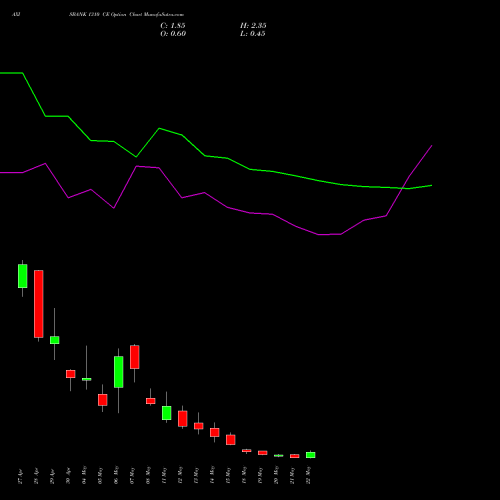Click the red candle for 07 May
The image size is (500, 500).
[134, 357]
